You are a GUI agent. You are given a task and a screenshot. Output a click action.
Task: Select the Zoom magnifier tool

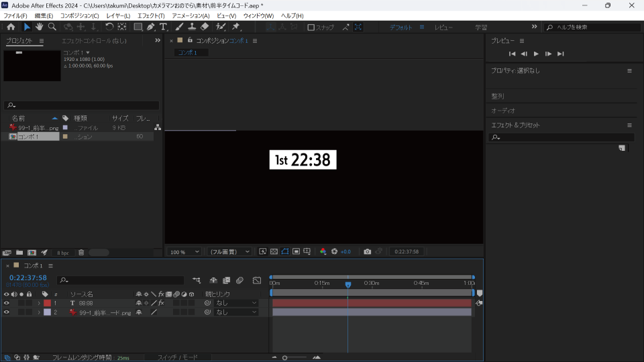52,27
